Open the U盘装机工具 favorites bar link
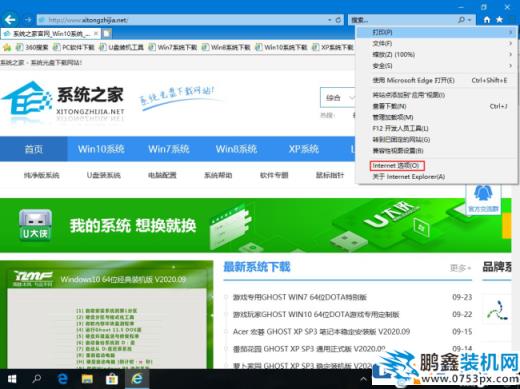Viewport: 520px width, 389px height. pyautogui.click(x=121, y=47)
